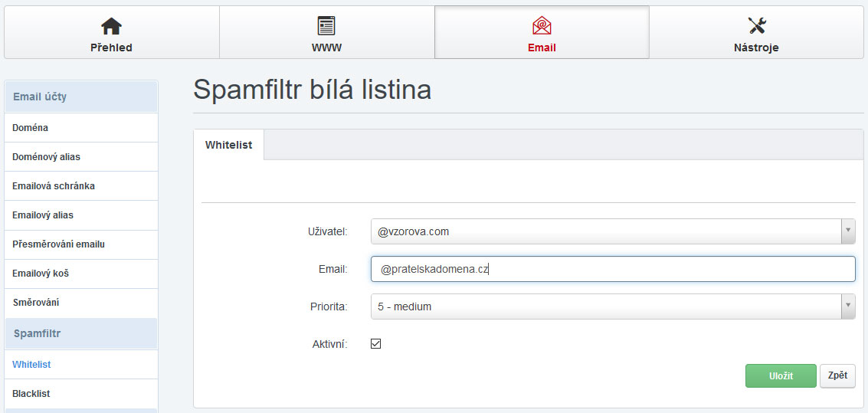Image resolution: width=868 pixels, height=413 pixels.
Task: Click the red Email envelope icon
Action: (542, 26)
